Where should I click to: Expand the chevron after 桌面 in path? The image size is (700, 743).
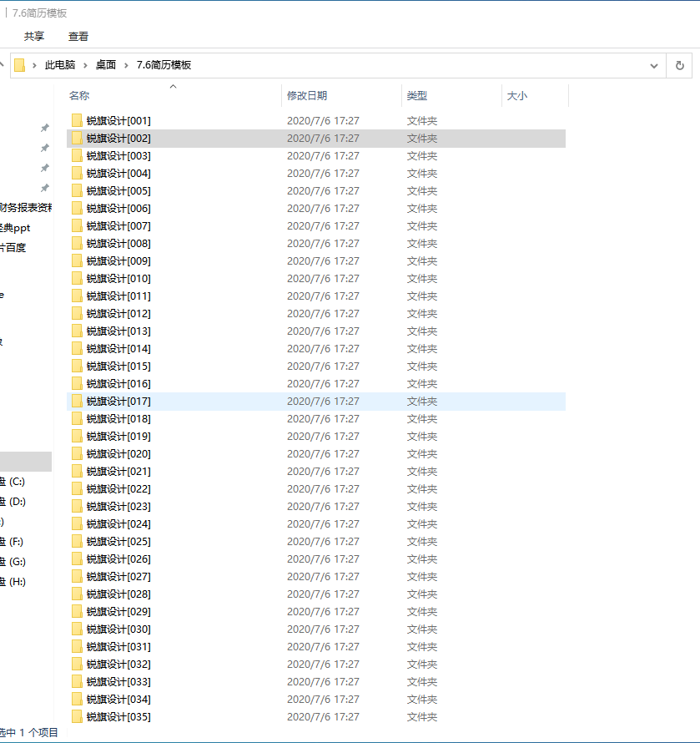(x=126, y=65)
